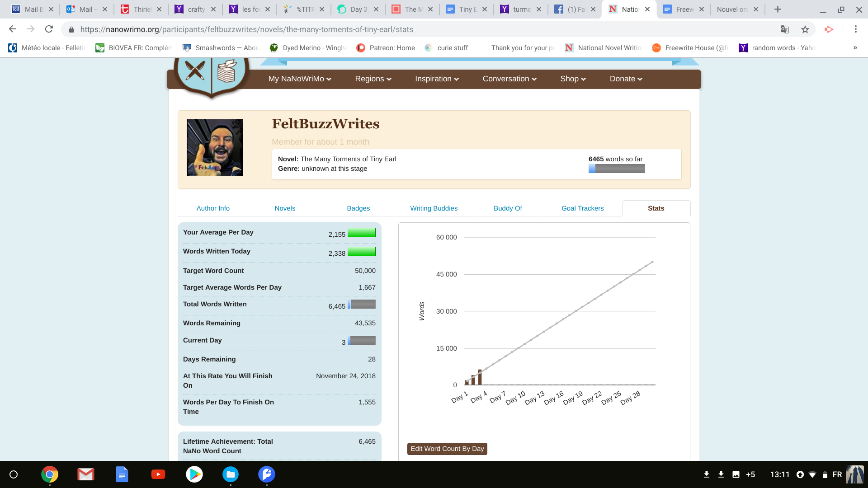The image size is (868, 488).
Task: Expand the Inspiration dropdown menu
Action: tap(437, 79)
